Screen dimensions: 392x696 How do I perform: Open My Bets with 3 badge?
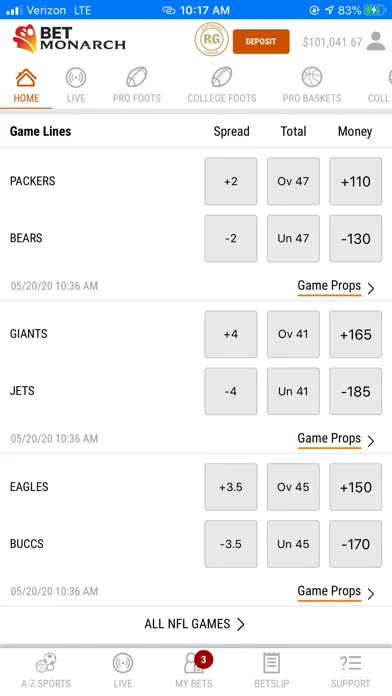(x=194, y=670)
